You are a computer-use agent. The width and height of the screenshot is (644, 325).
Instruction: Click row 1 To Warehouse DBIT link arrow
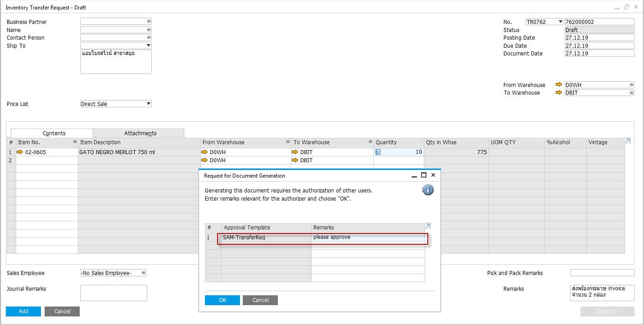(295, 152)
